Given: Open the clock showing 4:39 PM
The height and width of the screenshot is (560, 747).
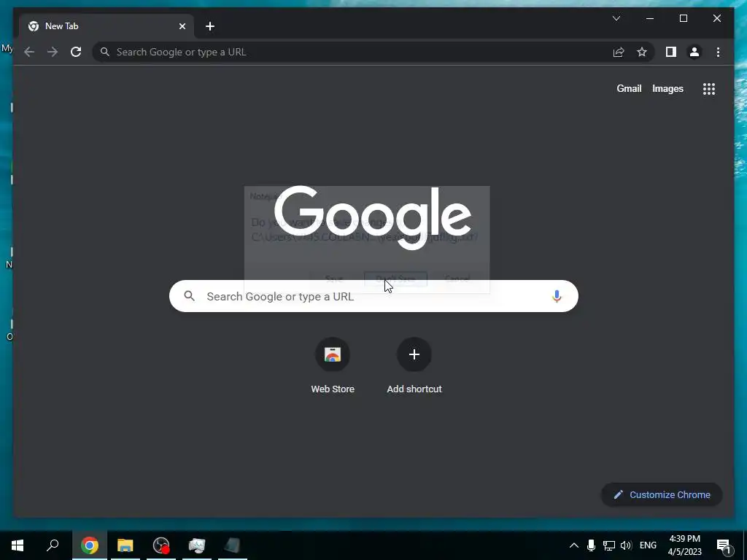Looking at the screenshot, I should (684, 545).
